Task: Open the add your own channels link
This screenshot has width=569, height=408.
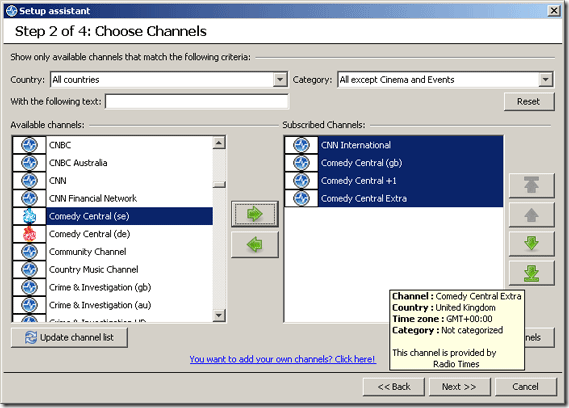Action: click(x=282, y=359)
